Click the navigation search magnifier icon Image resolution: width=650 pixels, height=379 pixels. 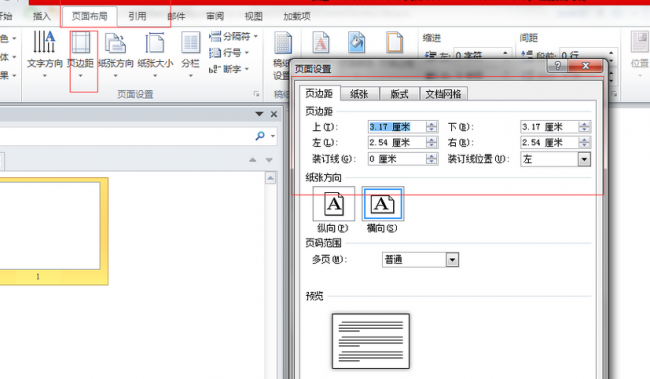[260, 136]
